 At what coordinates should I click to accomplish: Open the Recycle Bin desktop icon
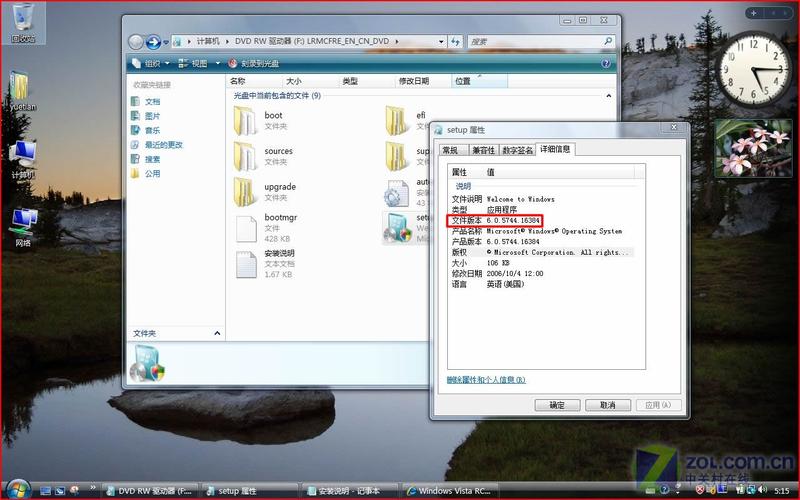coord(23,23)
